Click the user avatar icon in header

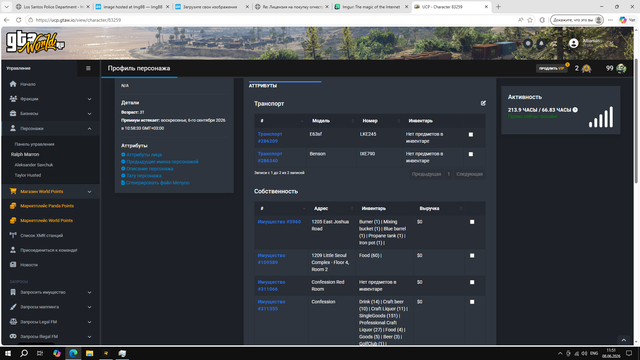coord(573,43)
